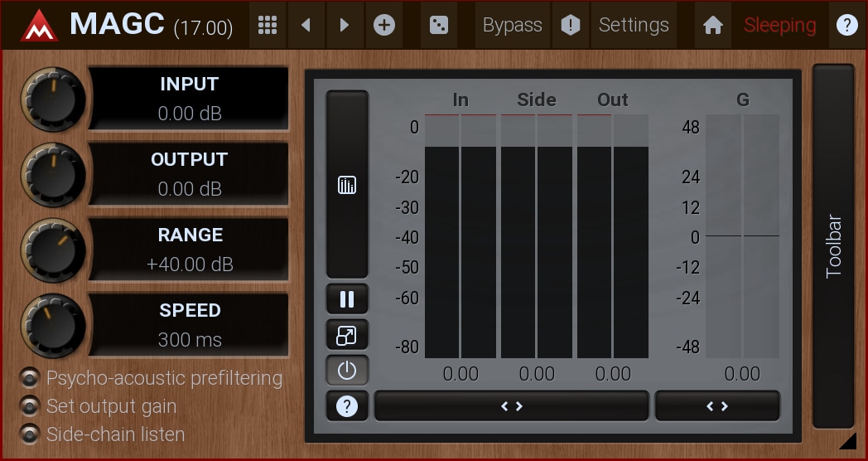Click the plus icon to add preset
This screenshot has width=868, height=461.
tap(384, 25)
